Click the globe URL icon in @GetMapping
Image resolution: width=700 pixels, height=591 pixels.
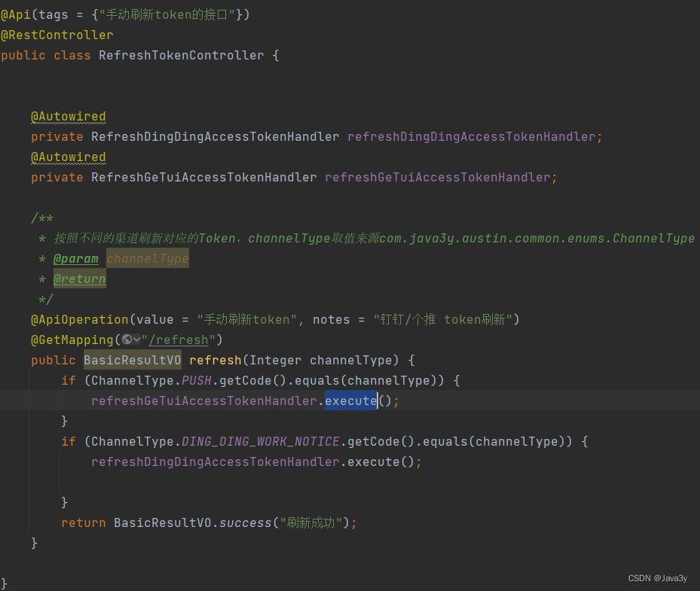click(127, 340)
